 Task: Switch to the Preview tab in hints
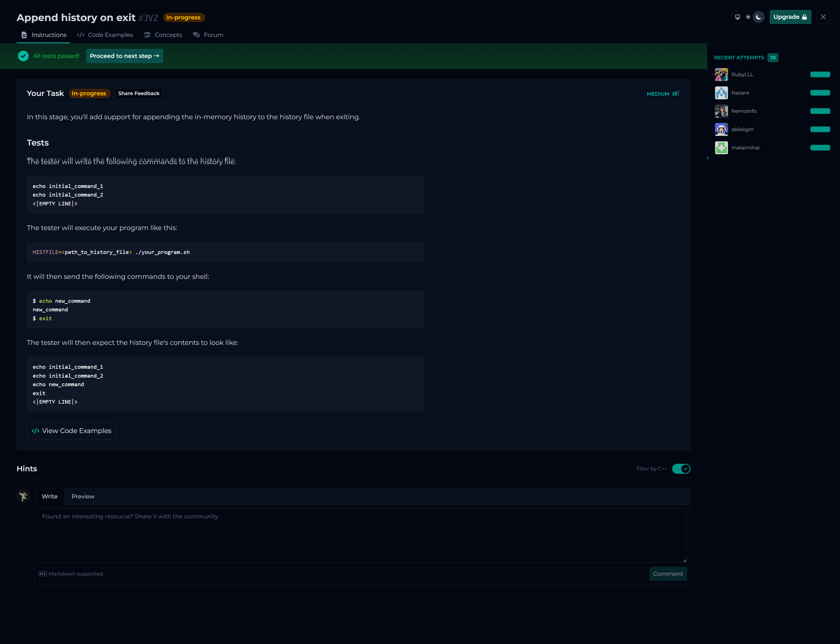coord(83,497)
